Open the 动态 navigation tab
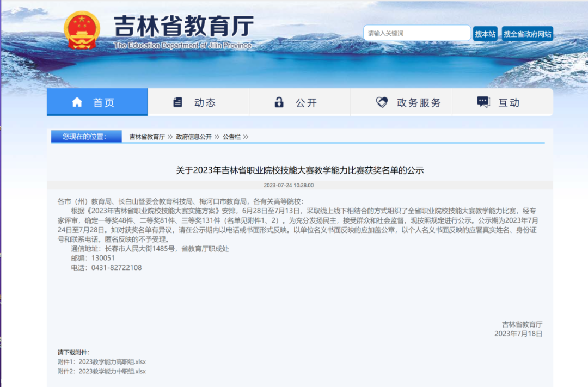588x387 pixels. [199, 102]
